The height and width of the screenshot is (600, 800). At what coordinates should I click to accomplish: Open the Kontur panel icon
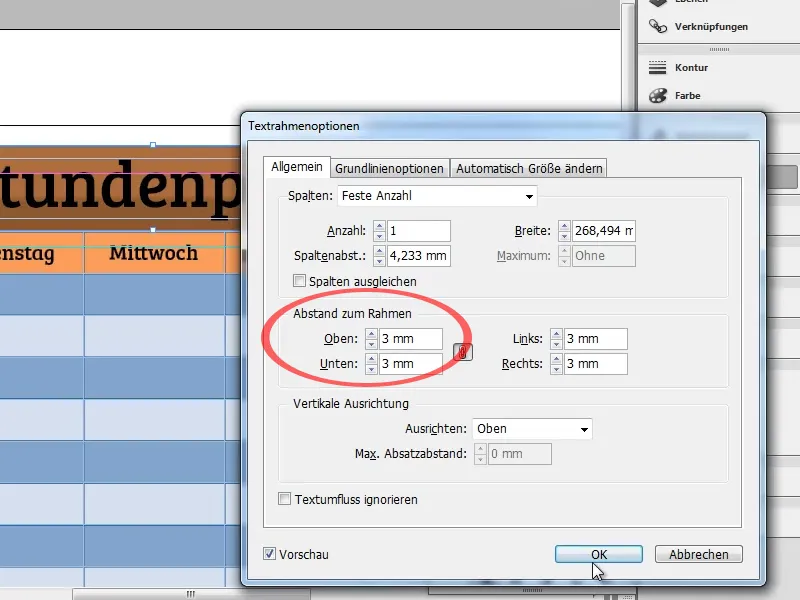[658, 67]
